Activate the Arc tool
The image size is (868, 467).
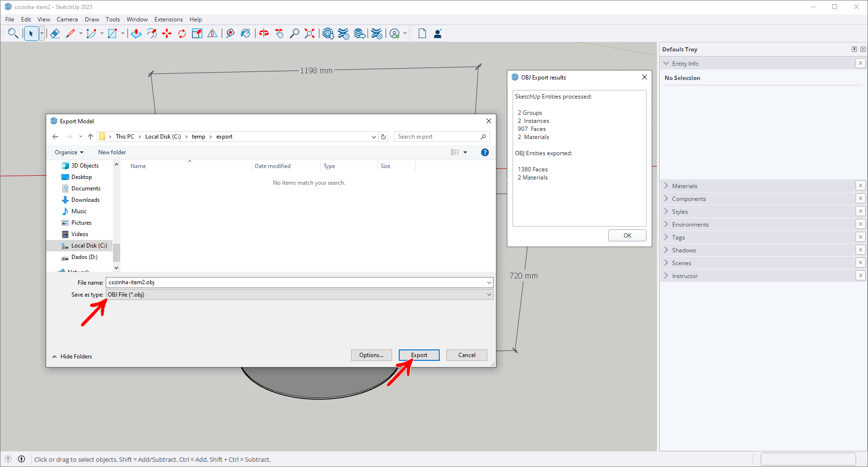tap(91, 33)
